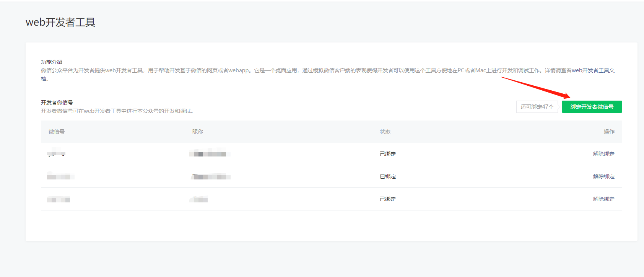
Task: Click the 开发者微信号 section heading
Action: point(57,103)
